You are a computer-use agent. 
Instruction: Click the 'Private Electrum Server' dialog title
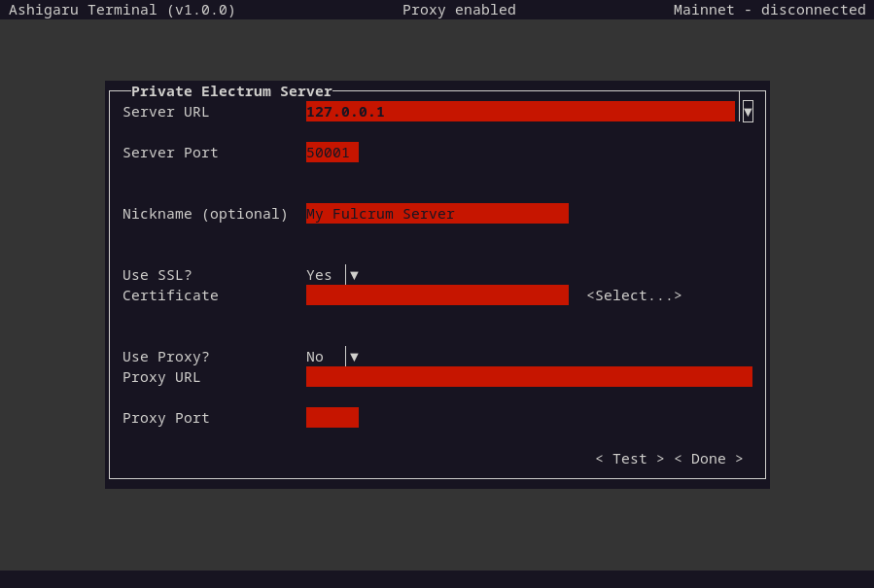point(231,91)
